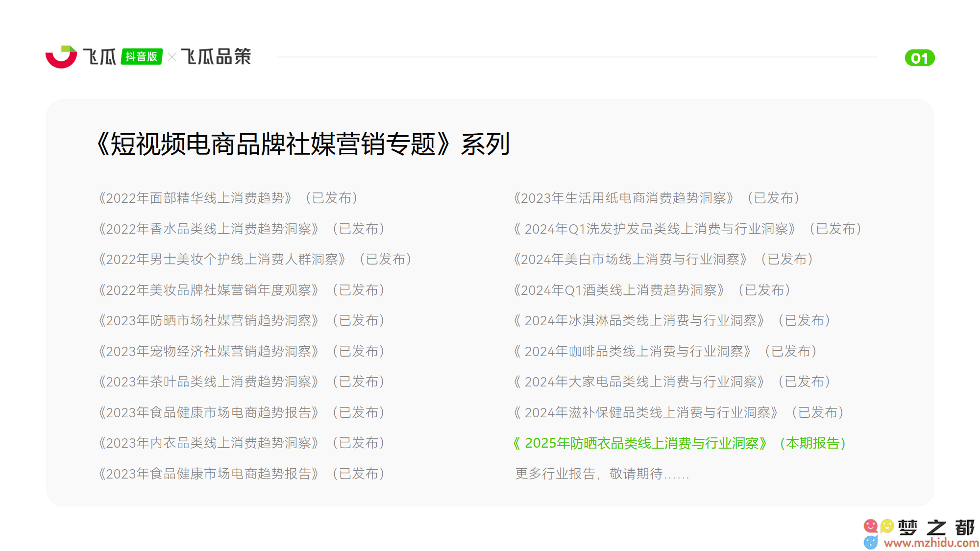Click the 飞瓜 wordmark beside the logo
Viewport: 980px width, 551px height.
click(x=99, y=57)
